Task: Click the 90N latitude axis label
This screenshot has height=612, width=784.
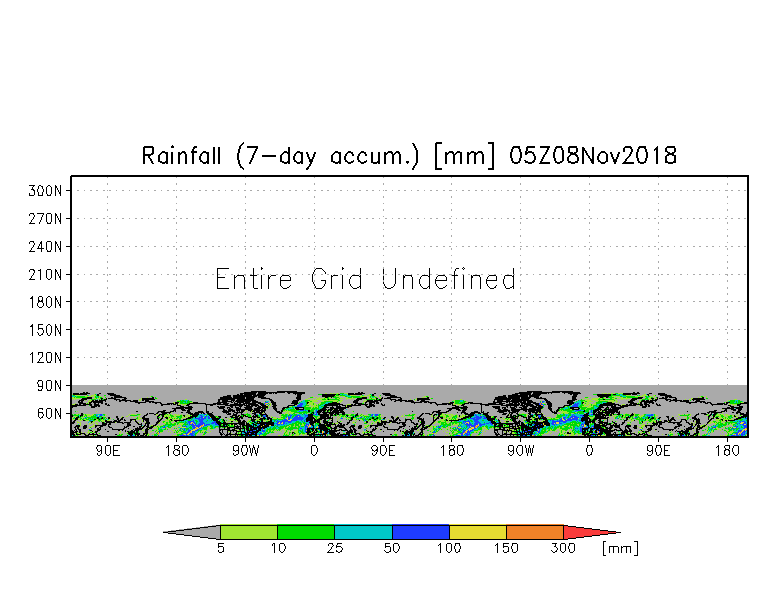Action: pyautogui.click(x=49, y=386)
